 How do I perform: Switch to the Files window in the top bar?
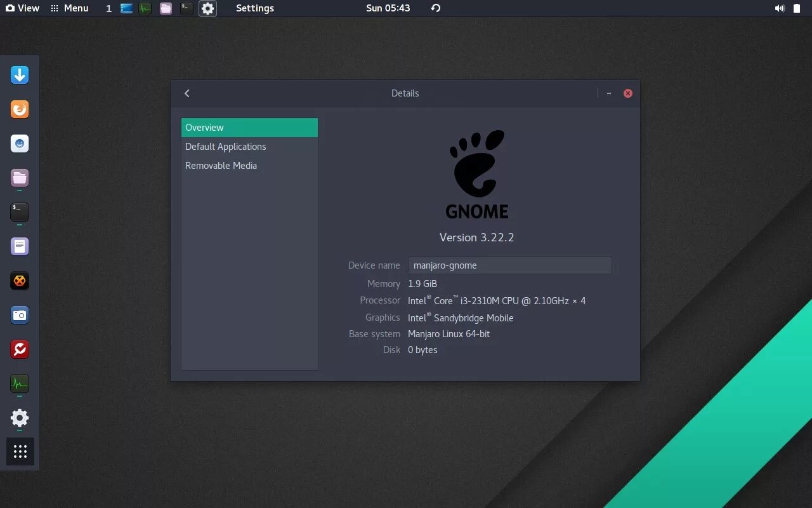[x=166, y=8]
